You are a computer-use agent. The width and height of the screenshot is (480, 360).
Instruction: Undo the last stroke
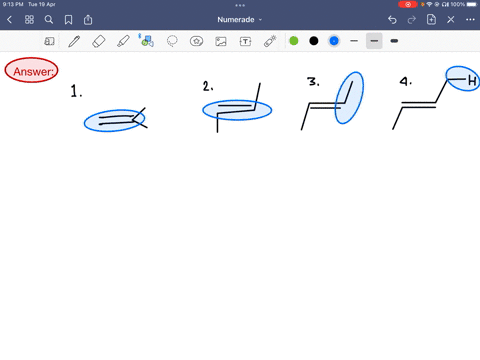point(392,20)
